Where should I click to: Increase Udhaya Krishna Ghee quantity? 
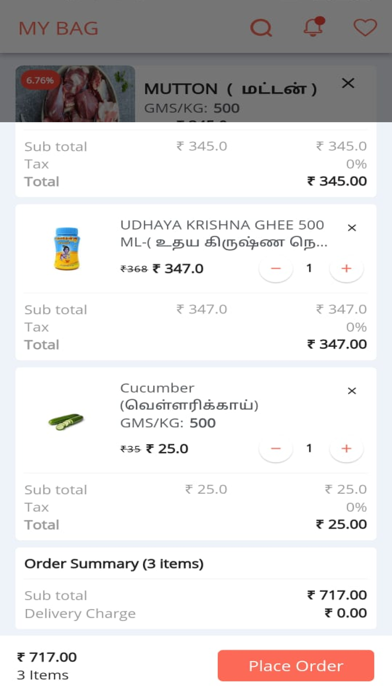[x=346, y=269]
